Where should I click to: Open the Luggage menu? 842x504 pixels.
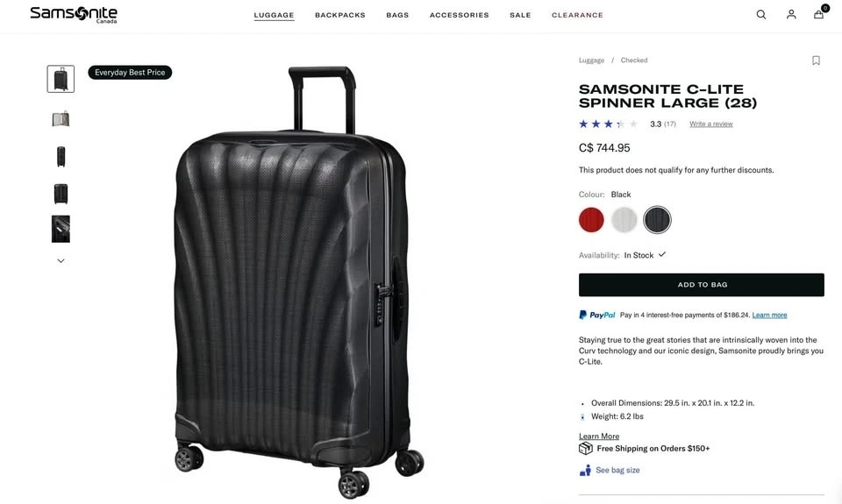click(275, 15)
